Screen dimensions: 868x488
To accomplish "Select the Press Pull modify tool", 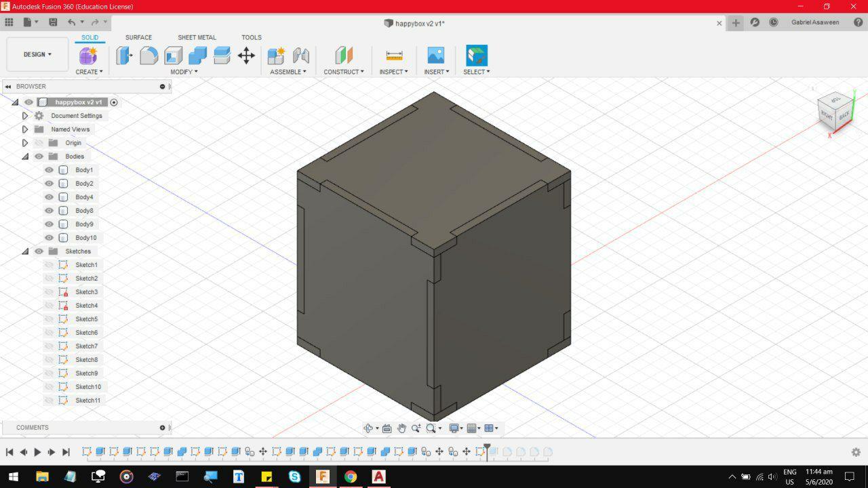I will coord(123,56).
